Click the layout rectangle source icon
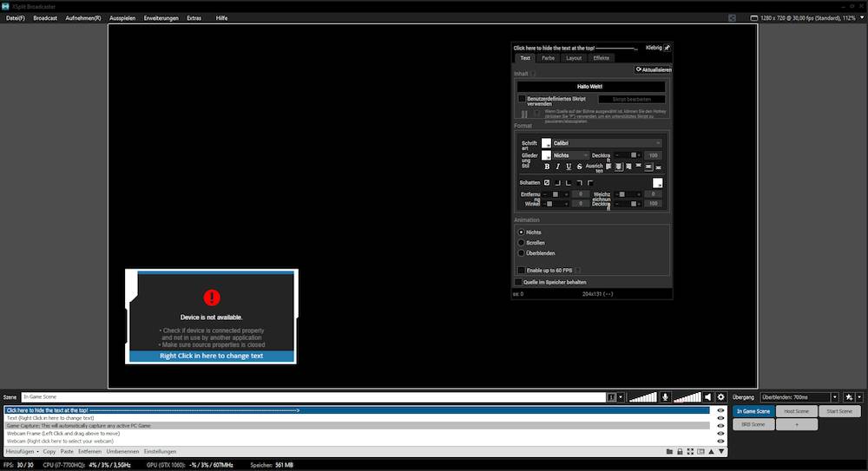Viewport: 868px width, 471px height. [x=700, y=452]
